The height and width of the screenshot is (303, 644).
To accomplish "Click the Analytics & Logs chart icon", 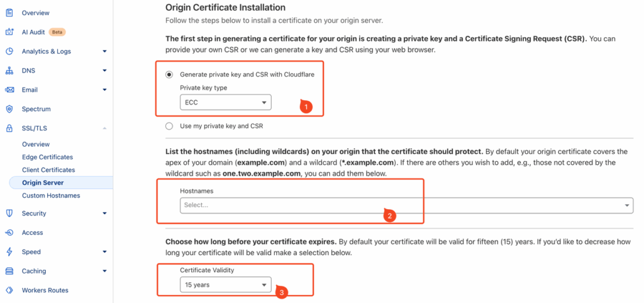I will (9, 52).
